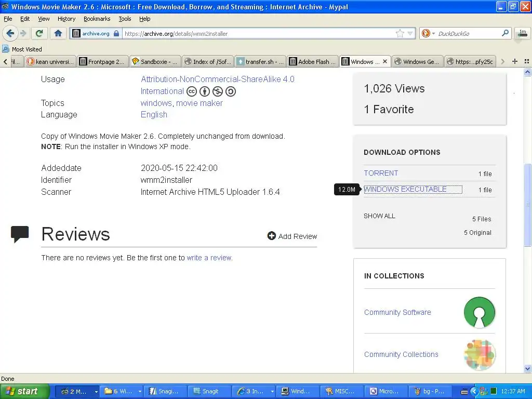Click in the URL address field
This screenshot has height=399, width=532.
click(258, 33)
